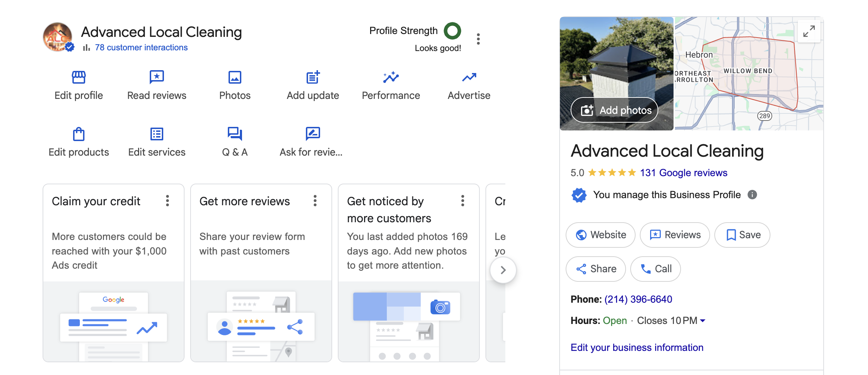Open Edit products shopping bag icon
The height and width of the screenshot is (375, 868).
pyautogui.click(x=78, y=134)
